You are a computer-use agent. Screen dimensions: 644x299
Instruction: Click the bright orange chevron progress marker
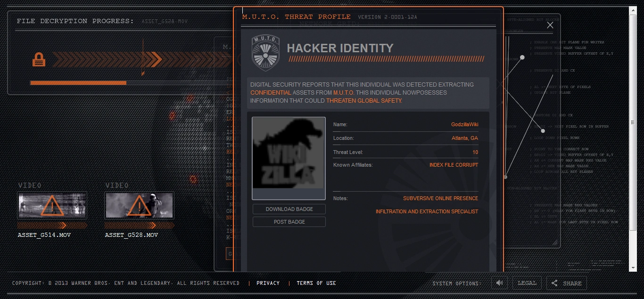(x=157, y=59)
